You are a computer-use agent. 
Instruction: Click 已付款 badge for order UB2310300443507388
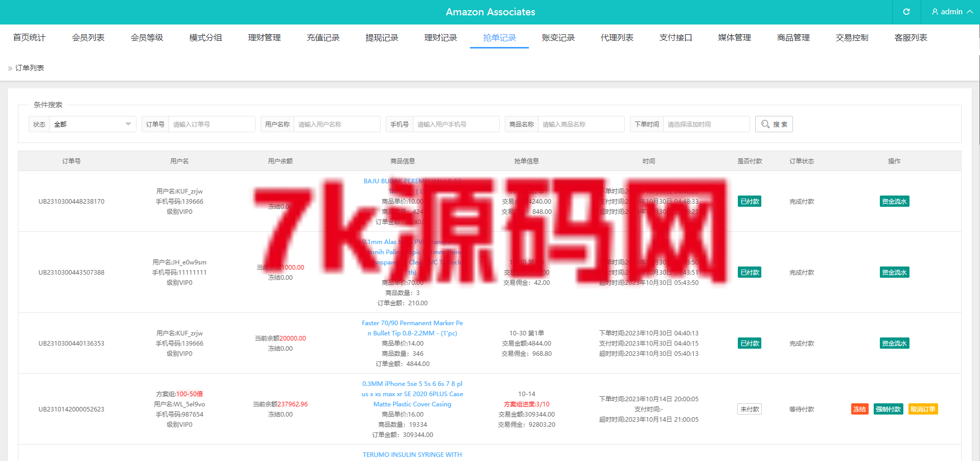click(x=750, y=272)
